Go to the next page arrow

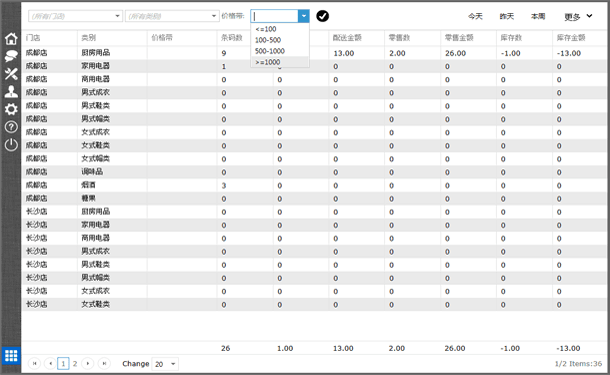click(x=88, y=363)
